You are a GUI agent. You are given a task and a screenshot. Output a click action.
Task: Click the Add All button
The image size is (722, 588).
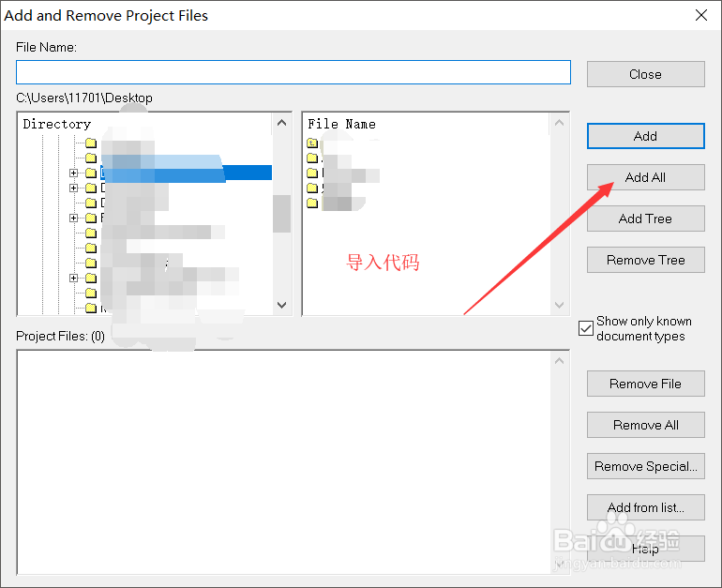click(645, 177)
